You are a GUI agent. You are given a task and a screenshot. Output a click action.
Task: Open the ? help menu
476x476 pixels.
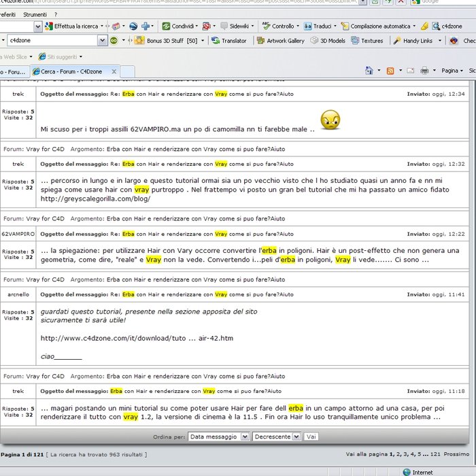56,14
